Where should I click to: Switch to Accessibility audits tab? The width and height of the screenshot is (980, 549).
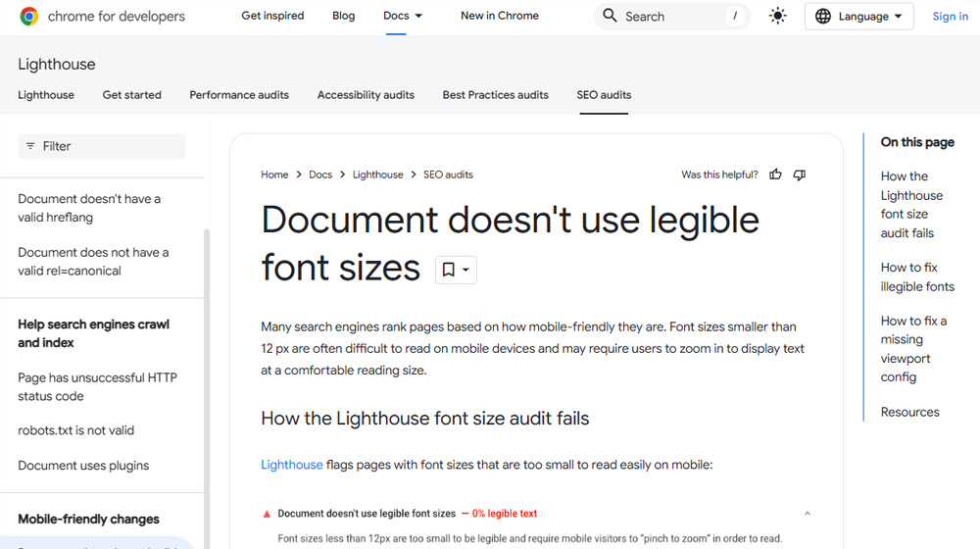(366, 95)
